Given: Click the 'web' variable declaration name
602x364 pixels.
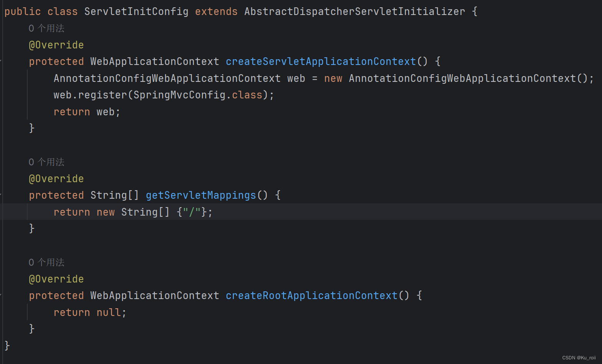Looking at the screenshot, I should tap(296, 78).
